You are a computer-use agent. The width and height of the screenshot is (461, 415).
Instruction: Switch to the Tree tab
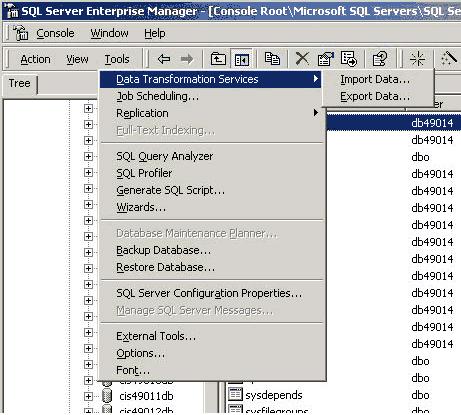pos(19,83)
